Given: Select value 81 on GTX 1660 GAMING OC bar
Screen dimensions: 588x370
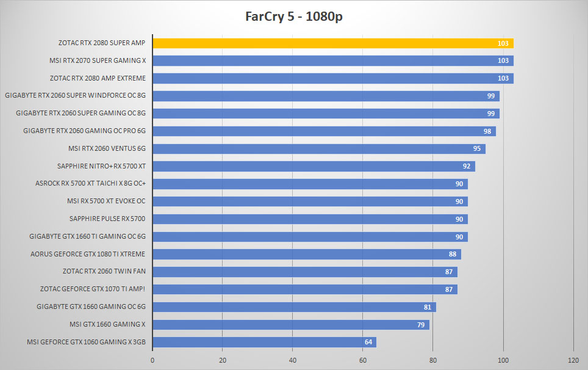Looking at the screenshot, I should point(428,307).
